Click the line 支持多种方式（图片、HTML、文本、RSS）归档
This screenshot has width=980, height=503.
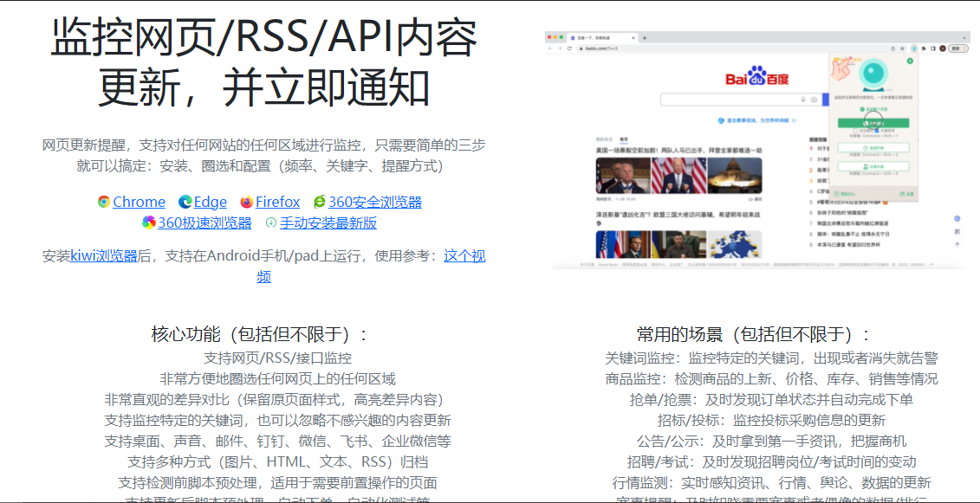[x=278, y=461]
